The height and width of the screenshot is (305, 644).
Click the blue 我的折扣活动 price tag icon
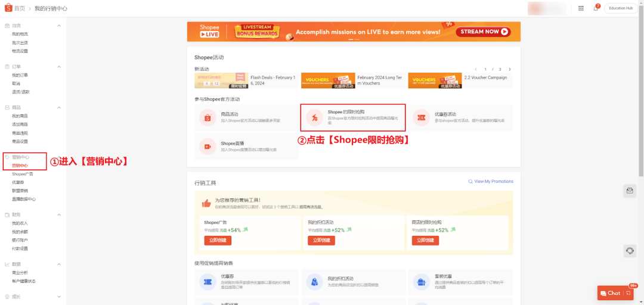(314, 282)
